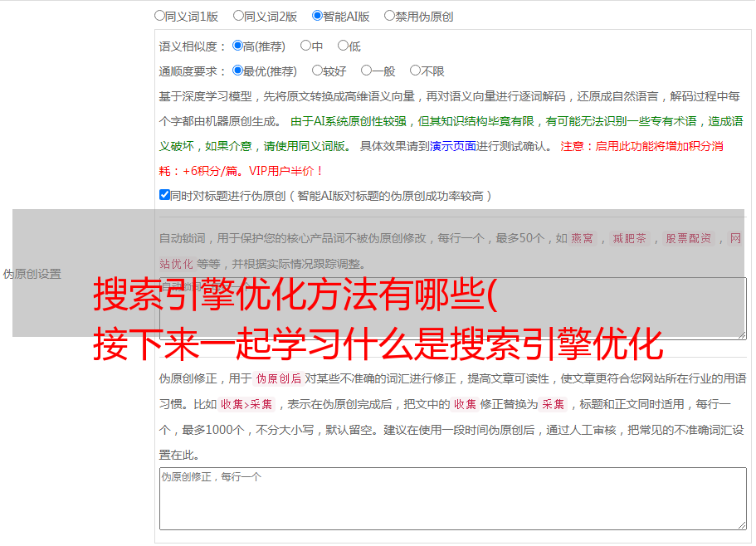
Task: Set 通顺度要求 to 较好
Action: click(317, 71)
